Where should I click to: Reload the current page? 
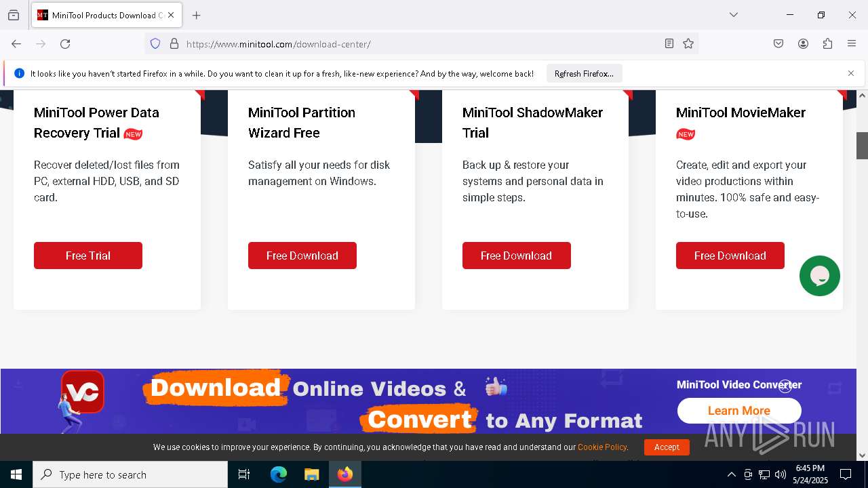click(65, 44)
